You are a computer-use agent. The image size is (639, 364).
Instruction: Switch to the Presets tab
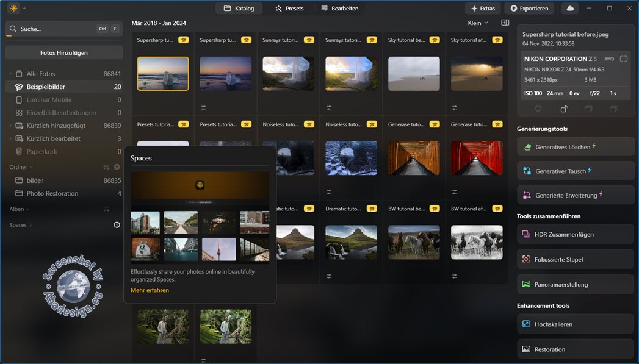click(x=289, y=9)
